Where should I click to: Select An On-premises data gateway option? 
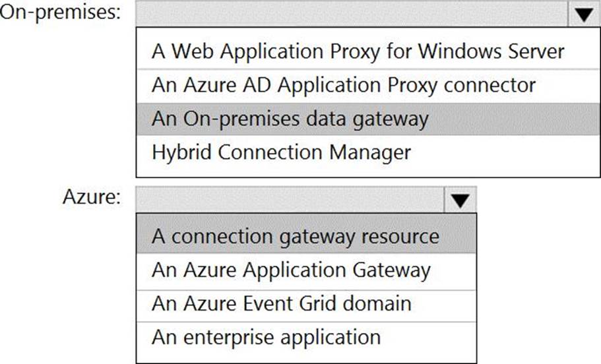coord(290,119)
